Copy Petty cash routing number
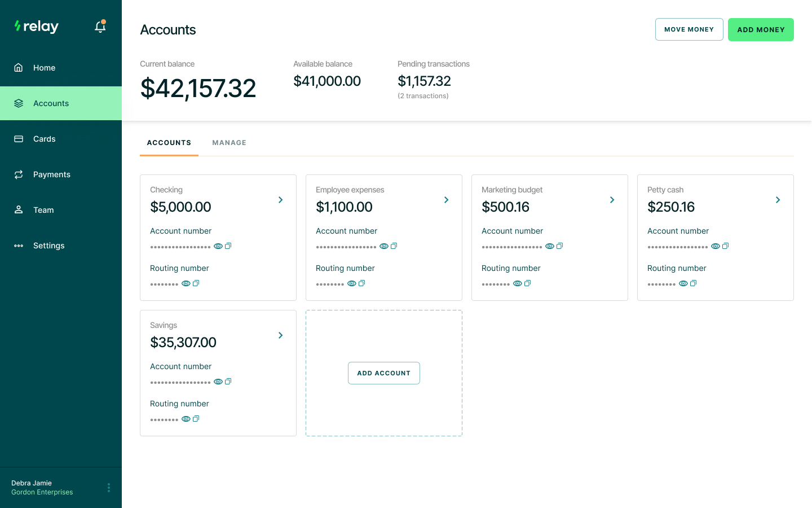This screenshot has width=812, height=508. click(694, 283)
